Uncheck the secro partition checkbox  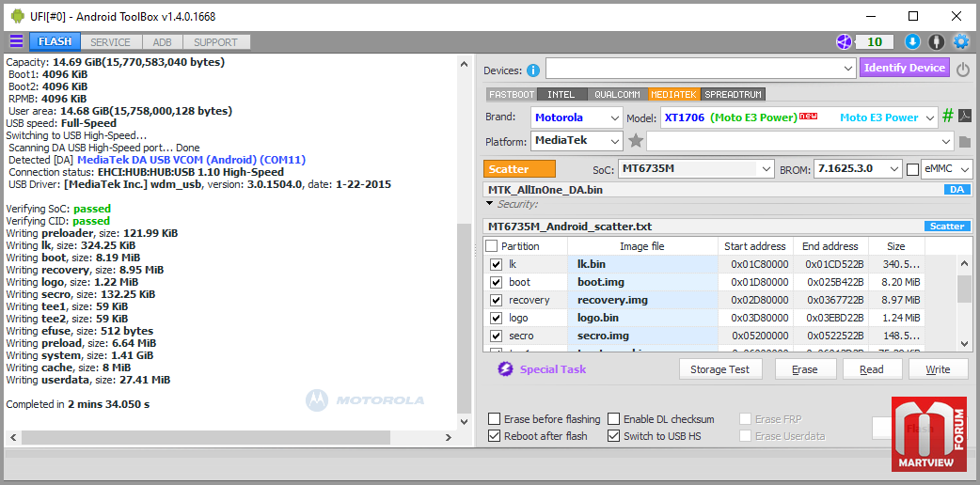click(497, 336)
